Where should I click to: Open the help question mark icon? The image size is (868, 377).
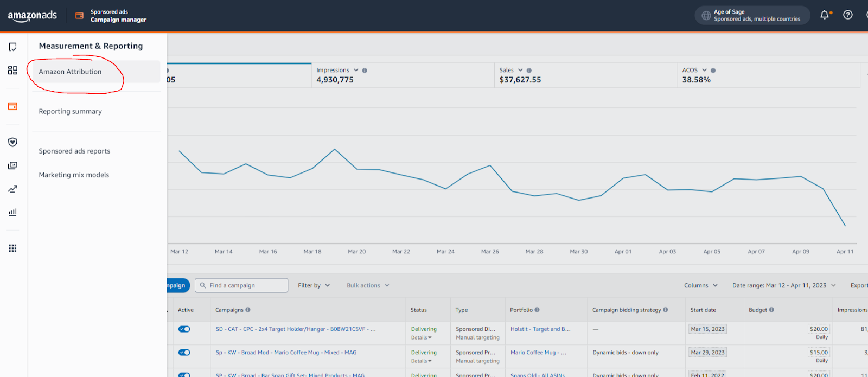pos(848,15)
